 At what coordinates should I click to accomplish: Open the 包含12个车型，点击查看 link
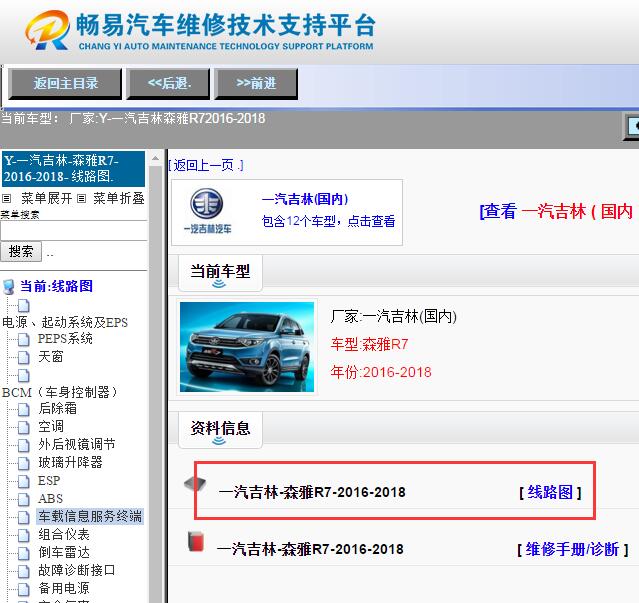(328, 221)
